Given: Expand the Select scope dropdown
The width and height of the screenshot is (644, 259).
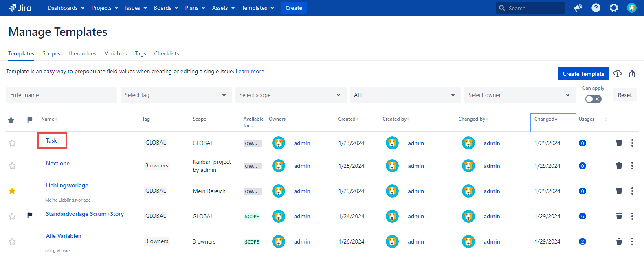Looking at the screenshot, I should point(290,95).
